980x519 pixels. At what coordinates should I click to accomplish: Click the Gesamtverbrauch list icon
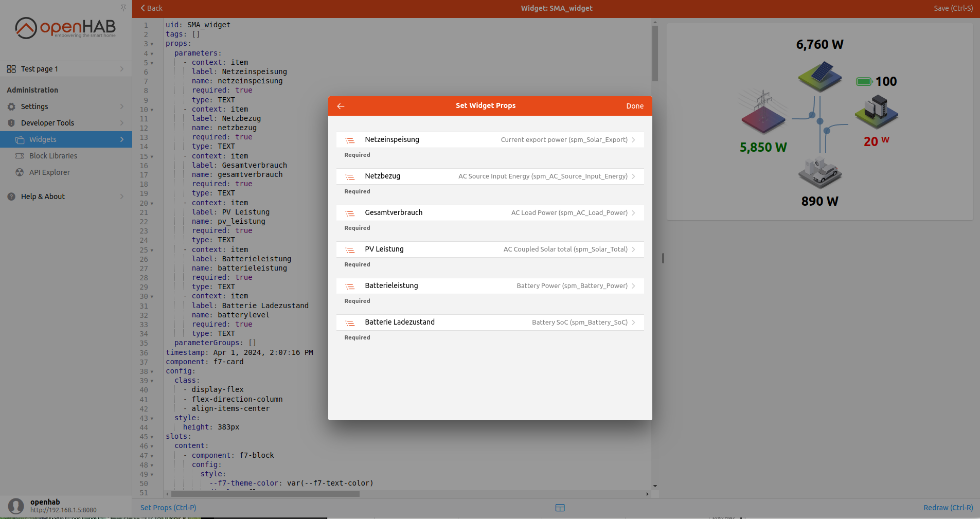[x=350, y=213]
